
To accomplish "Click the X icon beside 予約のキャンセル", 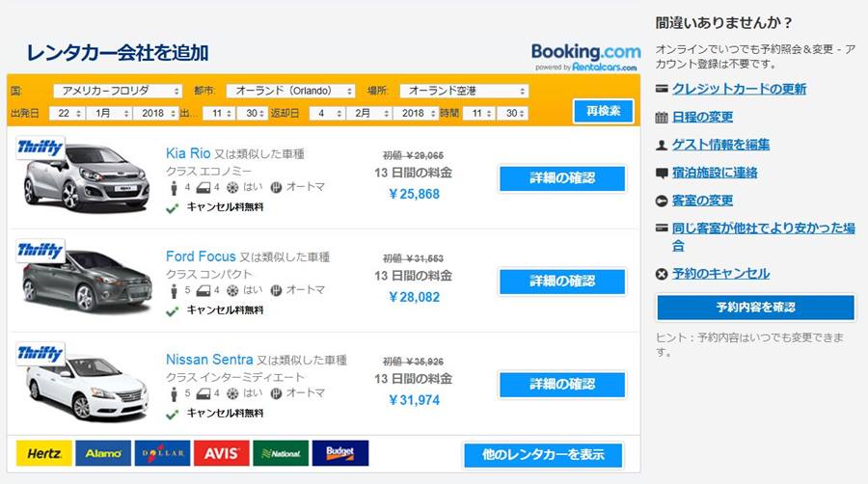I will tap(662, 274).
